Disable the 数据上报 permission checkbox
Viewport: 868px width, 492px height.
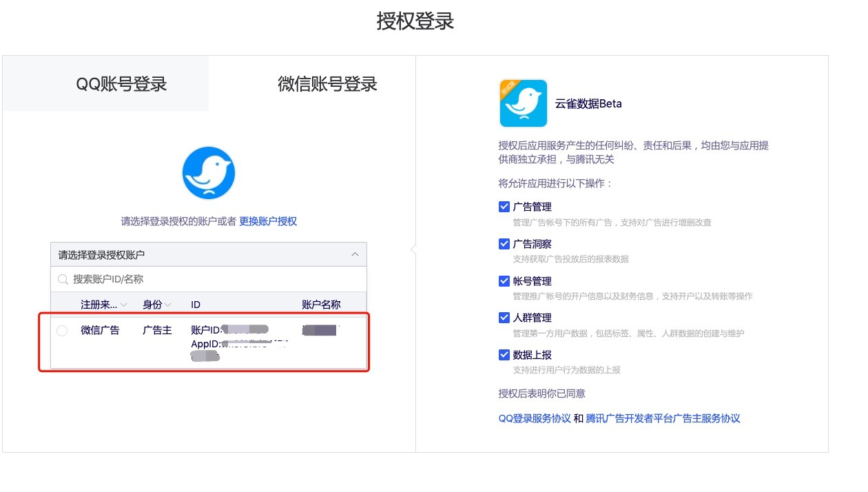pos(504,355)
